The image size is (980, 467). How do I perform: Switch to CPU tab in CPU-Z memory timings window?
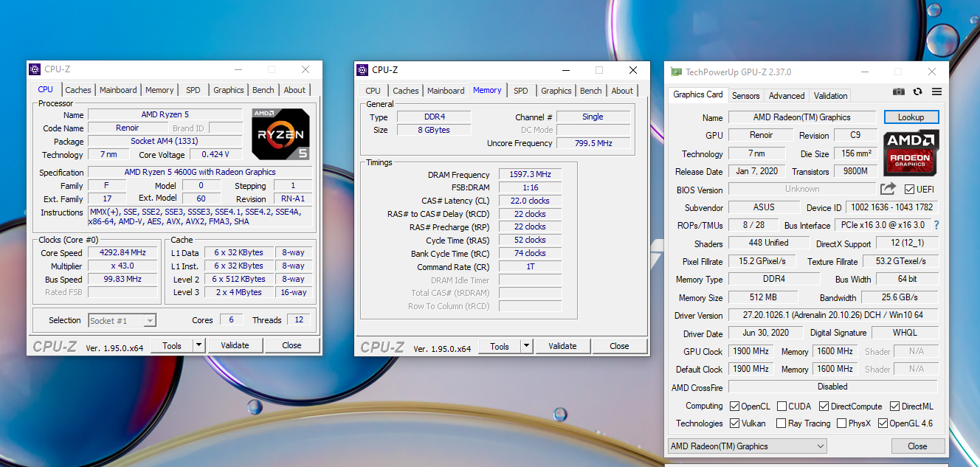(373, 91)
